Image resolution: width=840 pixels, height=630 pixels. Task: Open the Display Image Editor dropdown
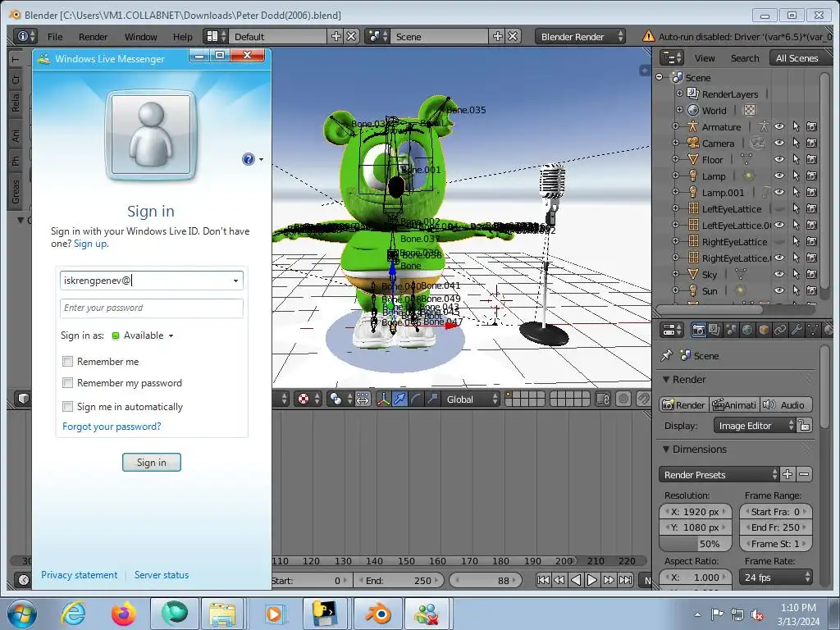coord(756,426)
